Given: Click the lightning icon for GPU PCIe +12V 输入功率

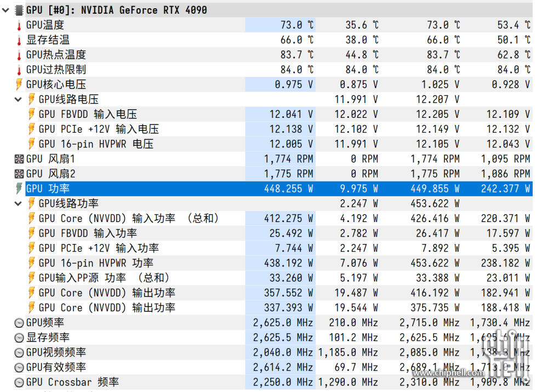Looking at the screenshot, I should (x=32, y=248).
